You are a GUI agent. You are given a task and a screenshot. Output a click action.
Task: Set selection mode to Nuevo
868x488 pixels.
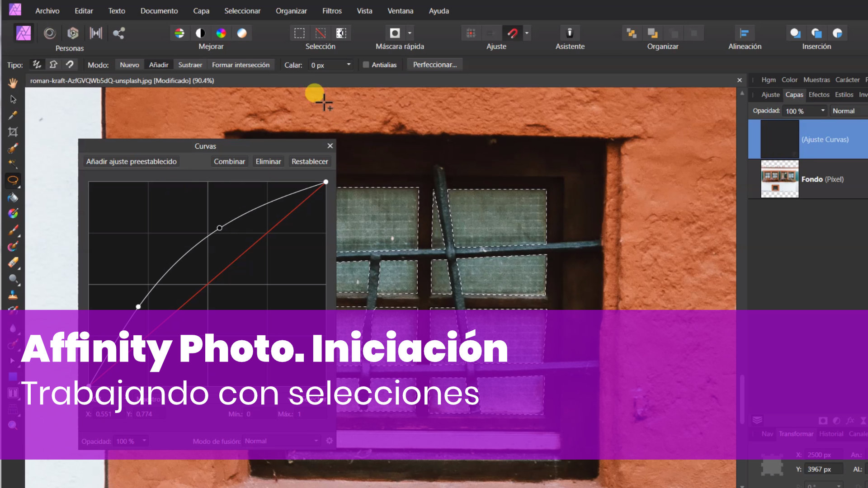pyautogui.click(x=129, y=65)
